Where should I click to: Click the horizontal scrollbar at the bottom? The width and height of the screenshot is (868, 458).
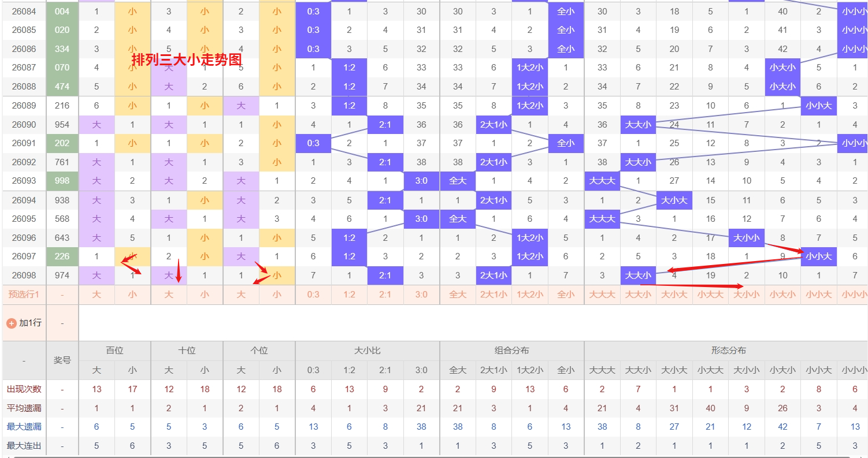tap(433, 456)
